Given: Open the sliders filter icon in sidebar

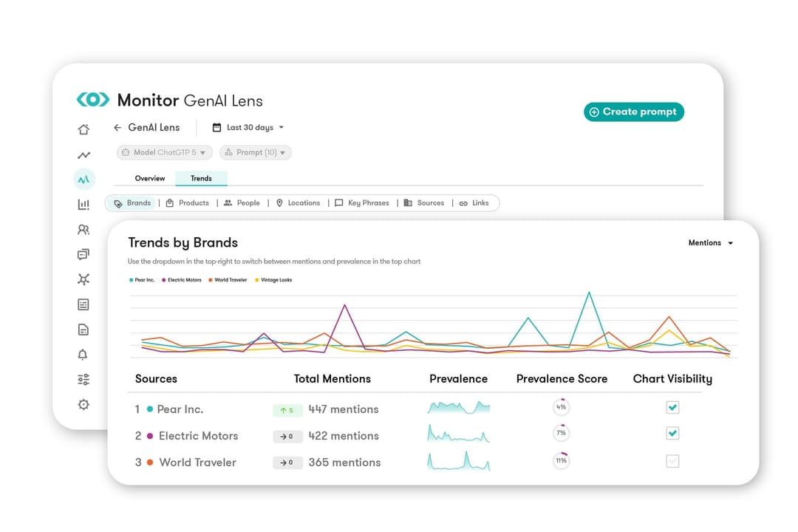Looking at the screenshot, I should 83,379.
